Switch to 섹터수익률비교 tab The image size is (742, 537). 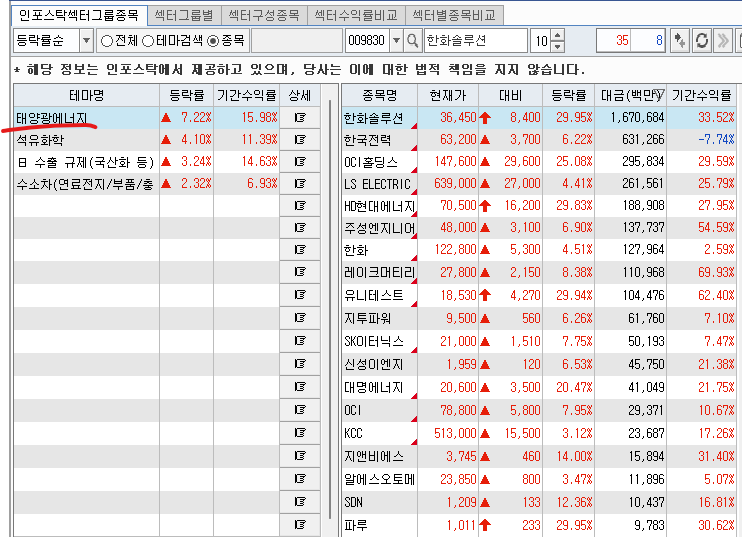pyautogui.click(x=356, y=15)
